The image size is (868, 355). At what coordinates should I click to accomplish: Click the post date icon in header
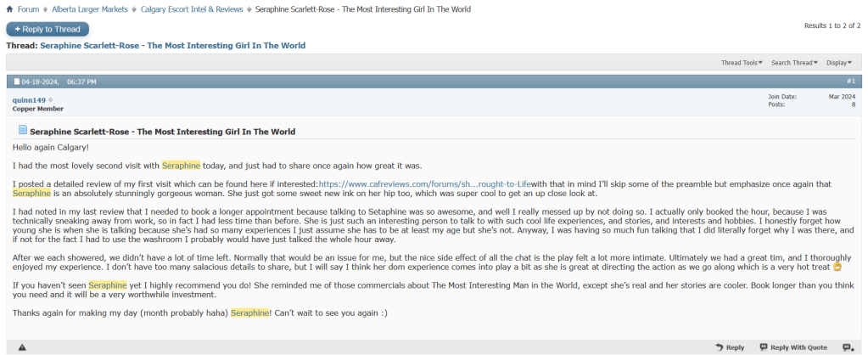click(x=16, y=82)
